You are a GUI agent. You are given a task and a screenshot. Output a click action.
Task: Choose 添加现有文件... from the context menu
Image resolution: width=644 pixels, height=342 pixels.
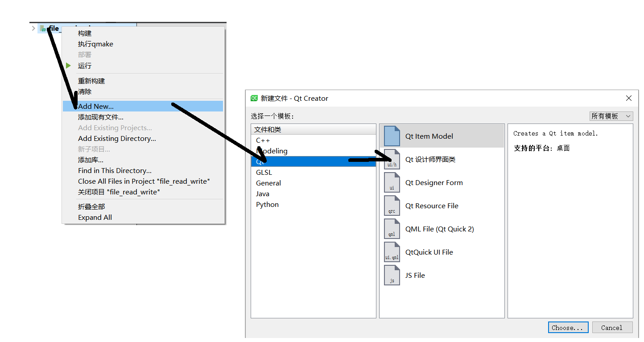click(143, 117)
